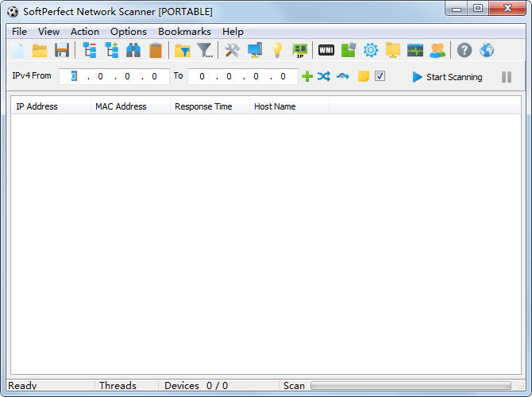
Task: Open the Bookmarks menu
Action: click(184, 32)
